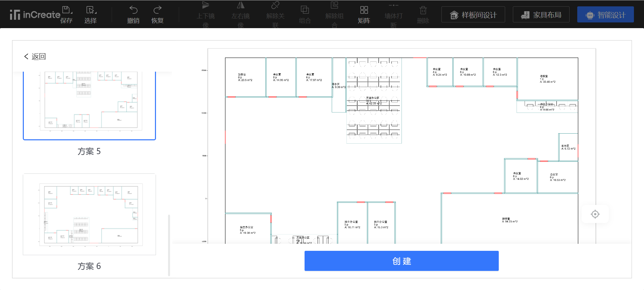The image size is (644, 290).
Task: Click the 会议室 14.95 m² room label
Action: click(281, 77)
